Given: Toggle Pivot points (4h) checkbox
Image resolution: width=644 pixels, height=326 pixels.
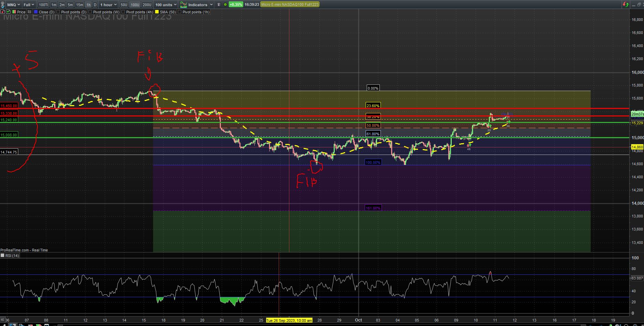Looking at the screenshot, I should click(123, 12).
